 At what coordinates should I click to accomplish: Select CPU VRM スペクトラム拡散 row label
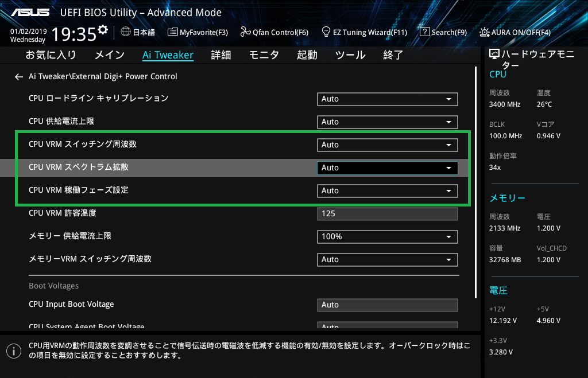[x=79, y=167]
